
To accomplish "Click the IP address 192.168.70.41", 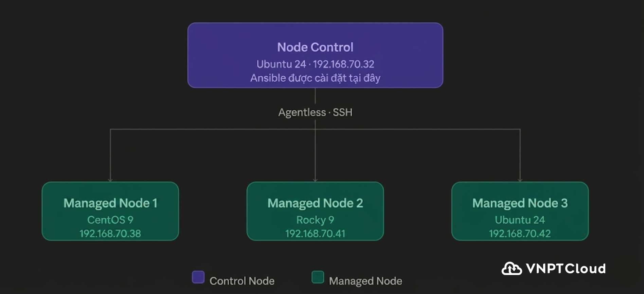I will pyautogui.click(x=315, y=234).
